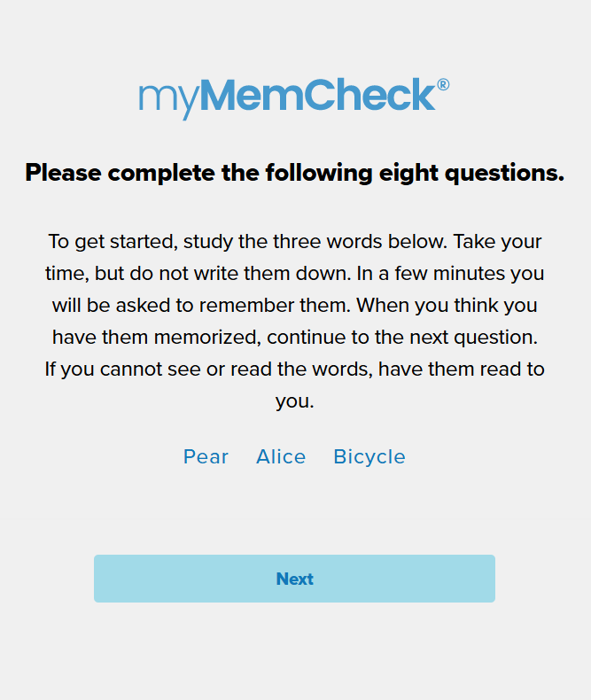
Task: Click the word 'eight' in the heading
Action: point(408,173)
